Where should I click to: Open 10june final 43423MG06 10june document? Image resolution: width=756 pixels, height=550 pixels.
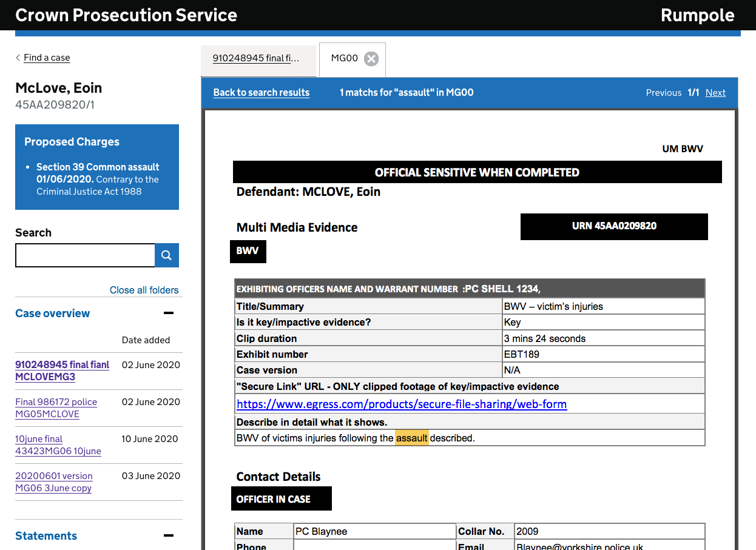[58, 444]
